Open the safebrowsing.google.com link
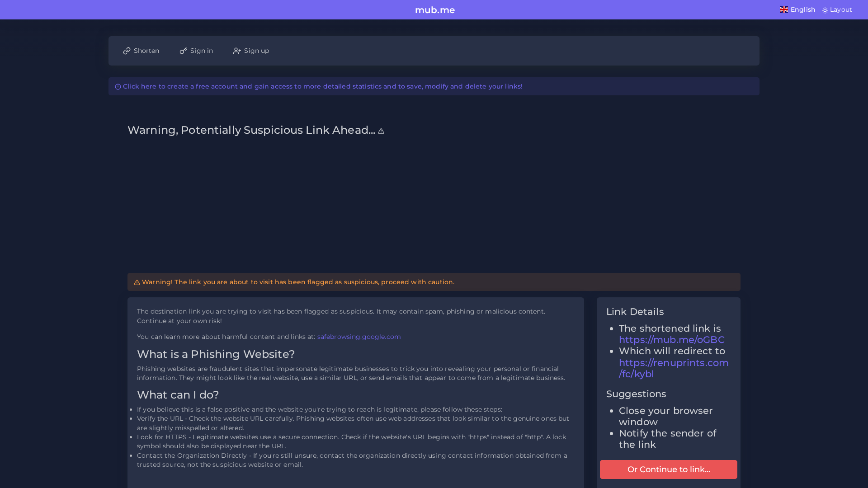This screenshot has width=868, height=488. click(359, 337)
